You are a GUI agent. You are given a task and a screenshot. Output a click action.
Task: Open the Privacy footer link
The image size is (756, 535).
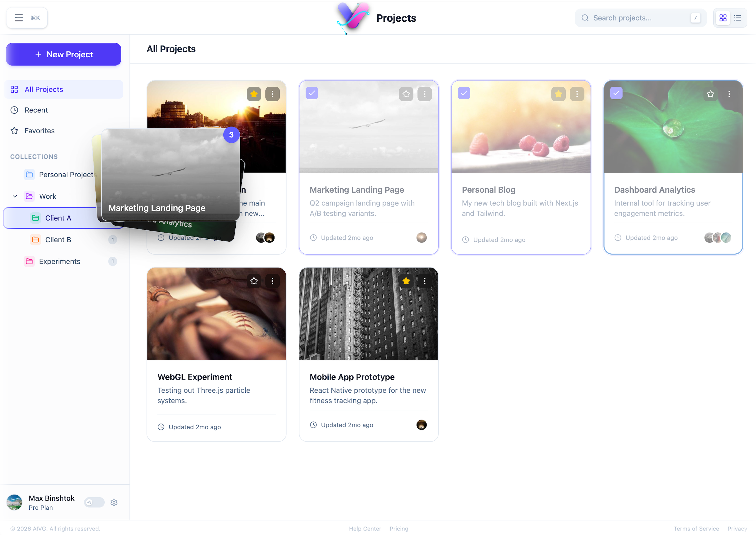coord(737,528)
